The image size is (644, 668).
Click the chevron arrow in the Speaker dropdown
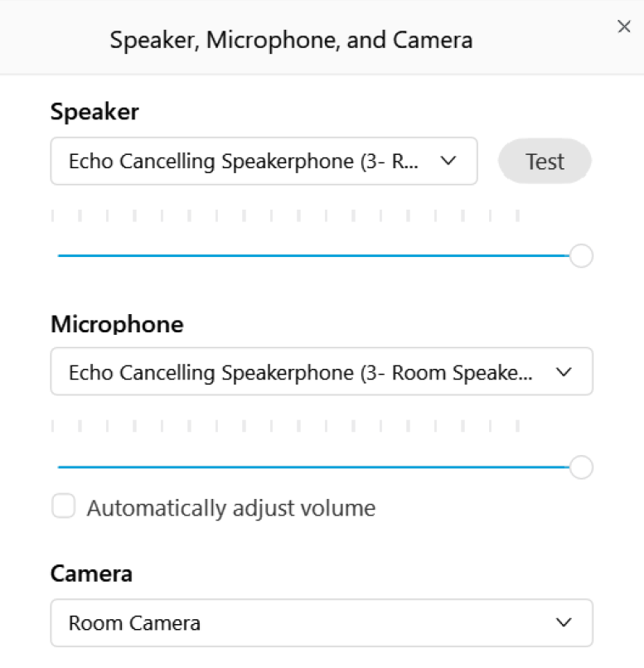[x=448, y=161]
